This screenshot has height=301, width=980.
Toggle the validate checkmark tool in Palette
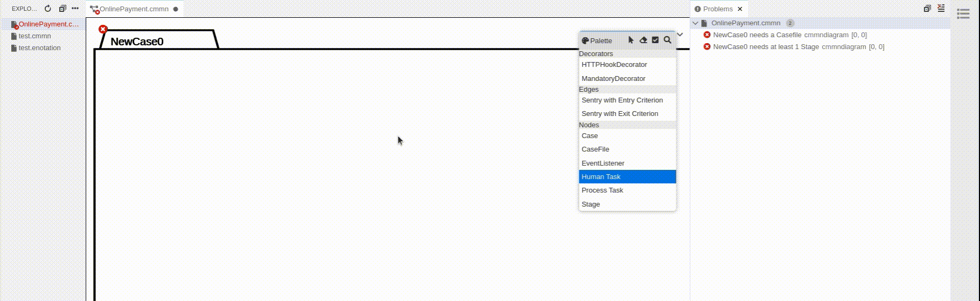point(655,40)
